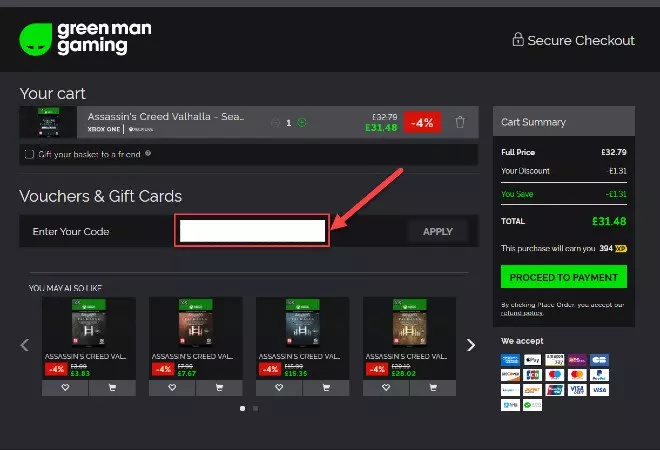This screenshot has height=450, width=660.
Task: Add the £28.02 item to cart
Action: click(433, 388)
